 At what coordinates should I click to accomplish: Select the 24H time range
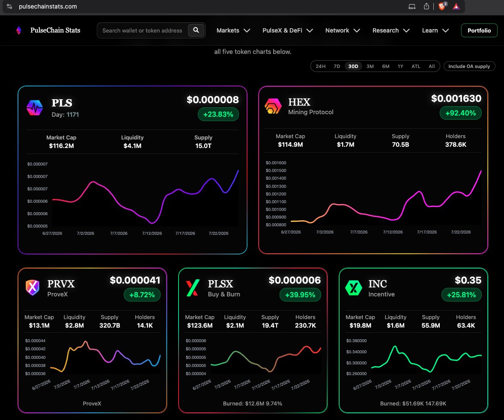tap(320, 66)
